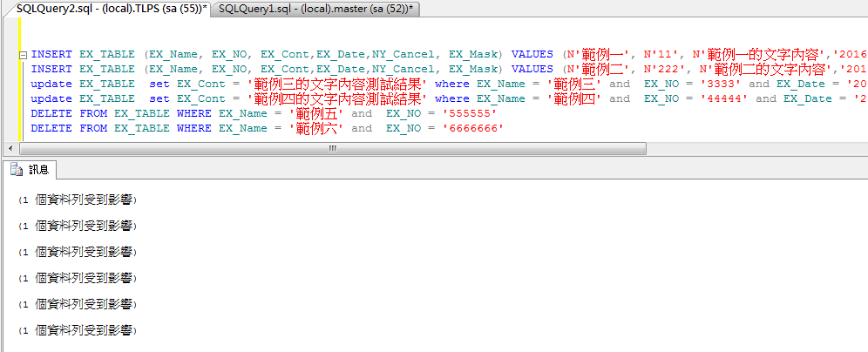
Task: Switch to the SQLQuery2.sql tab
Action: click(111, 9)
